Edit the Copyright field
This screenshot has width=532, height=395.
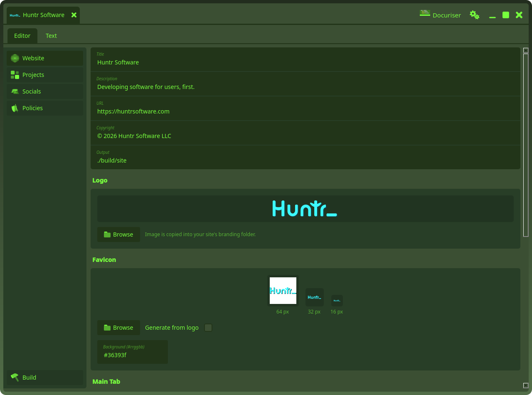(x=305, y=133)
